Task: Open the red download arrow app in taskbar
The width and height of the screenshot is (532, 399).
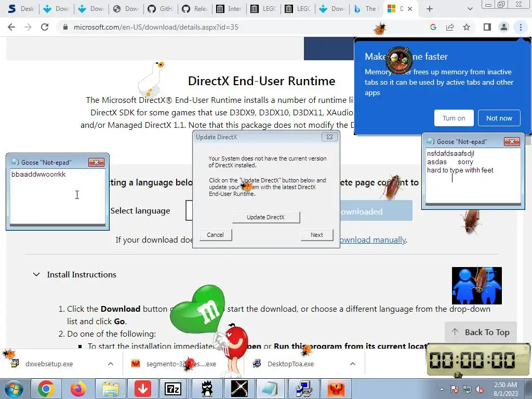Action: (x=142, y=389)
